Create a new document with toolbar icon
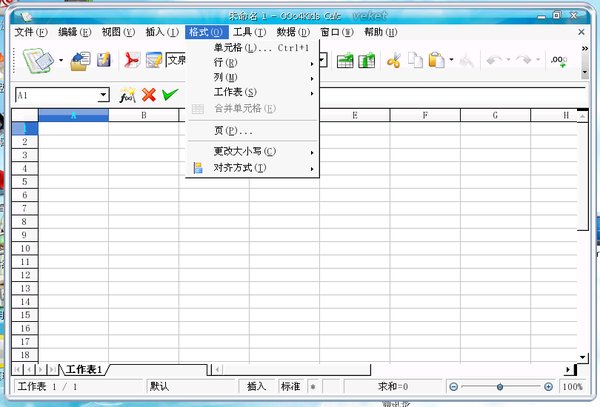Image resolution: width=600 pixels, height=407 pixels. click(x=38, y=60)
